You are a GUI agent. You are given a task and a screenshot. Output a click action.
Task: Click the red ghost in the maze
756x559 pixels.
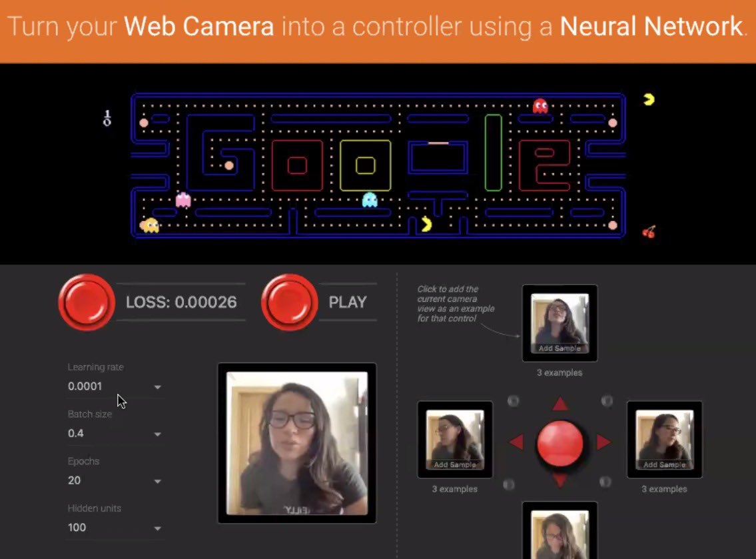click(540, 106)
